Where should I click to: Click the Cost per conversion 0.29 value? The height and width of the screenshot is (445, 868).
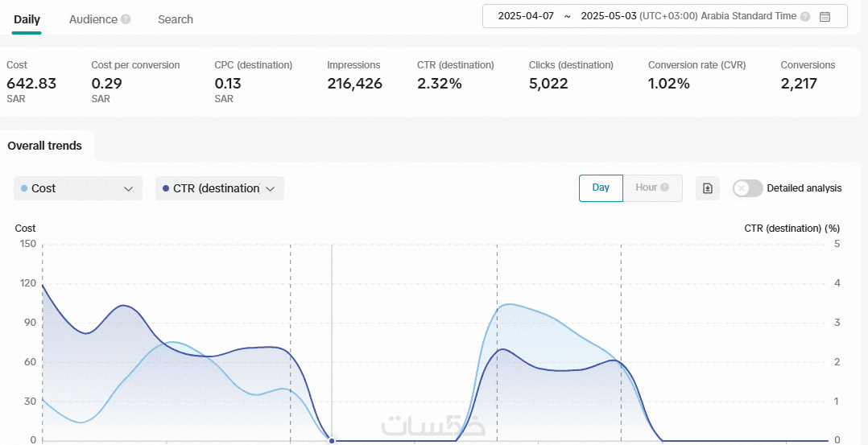pos(107,84)
